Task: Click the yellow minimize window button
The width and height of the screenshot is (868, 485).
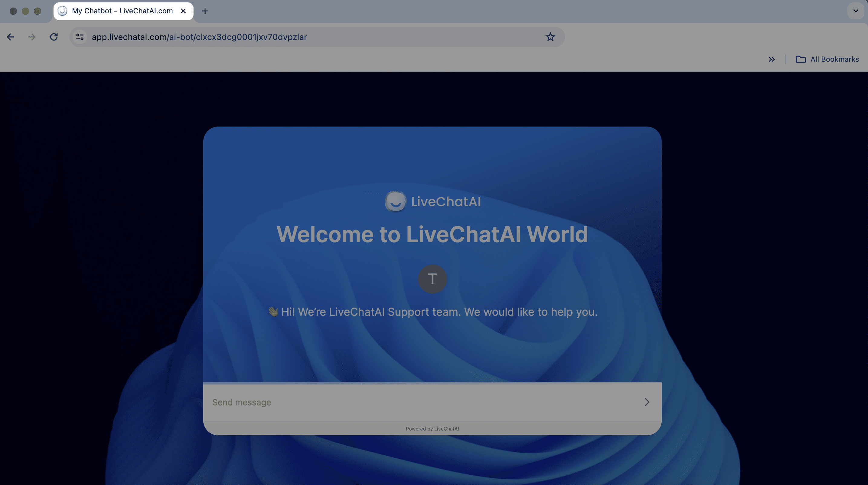Action: 25,11
